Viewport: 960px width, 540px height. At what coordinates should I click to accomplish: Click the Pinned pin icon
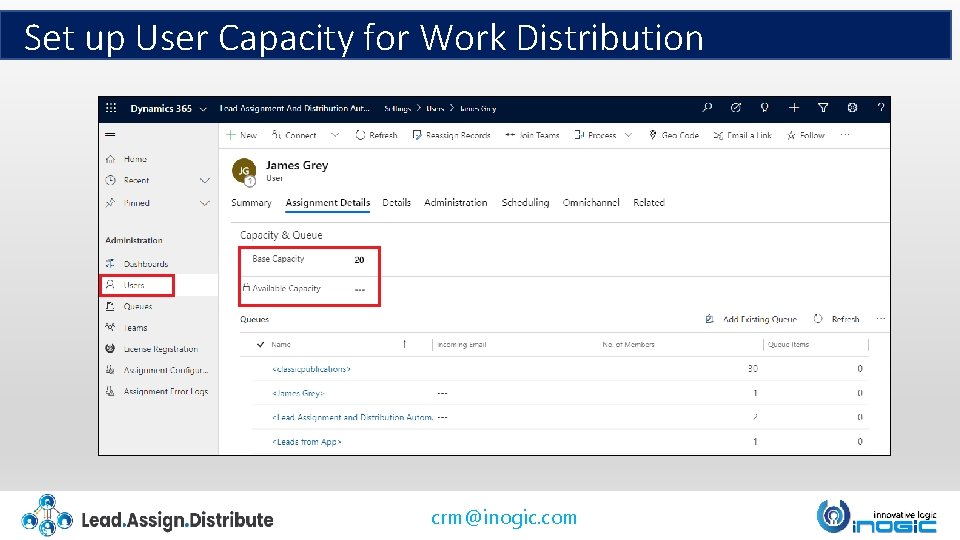click(110, 203)
